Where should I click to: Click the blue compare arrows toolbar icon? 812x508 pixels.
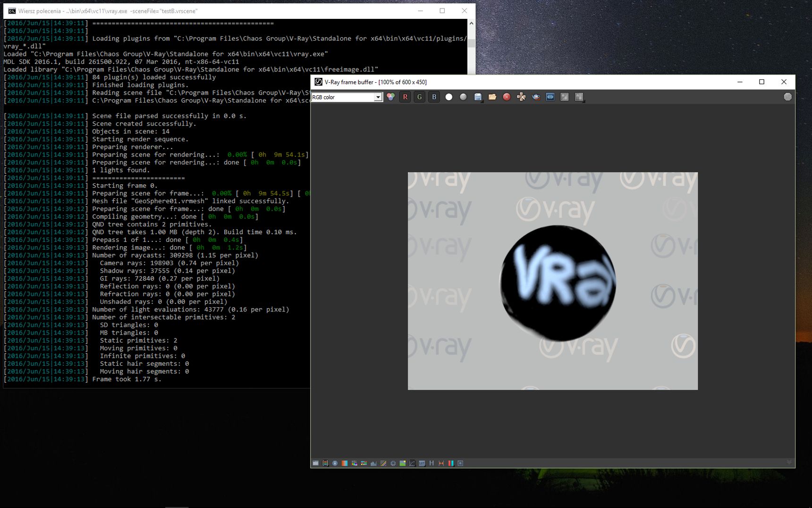[x=550, y=97]
